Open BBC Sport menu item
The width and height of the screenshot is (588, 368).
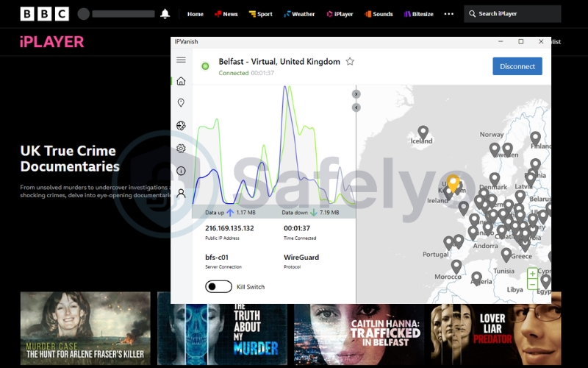click(x=261, y=14)
